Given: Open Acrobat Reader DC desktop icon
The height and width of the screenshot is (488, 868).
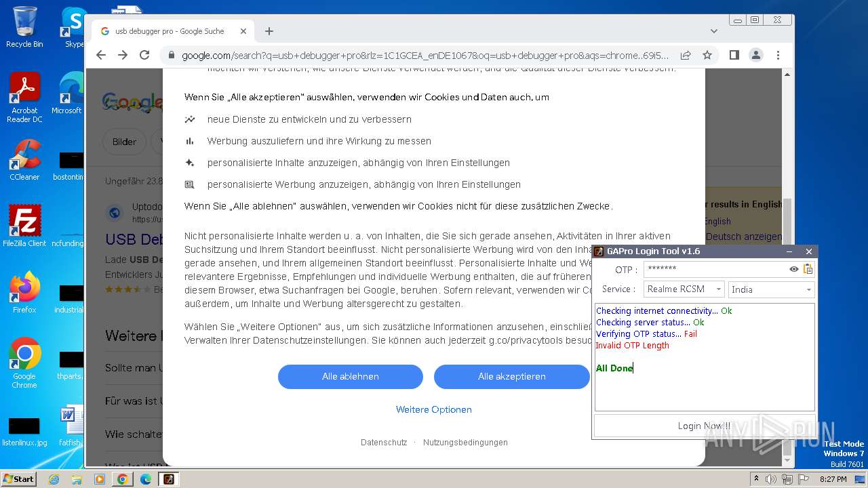Looking at the screenshot, I should pyautogui.click(x=24, y=98).
